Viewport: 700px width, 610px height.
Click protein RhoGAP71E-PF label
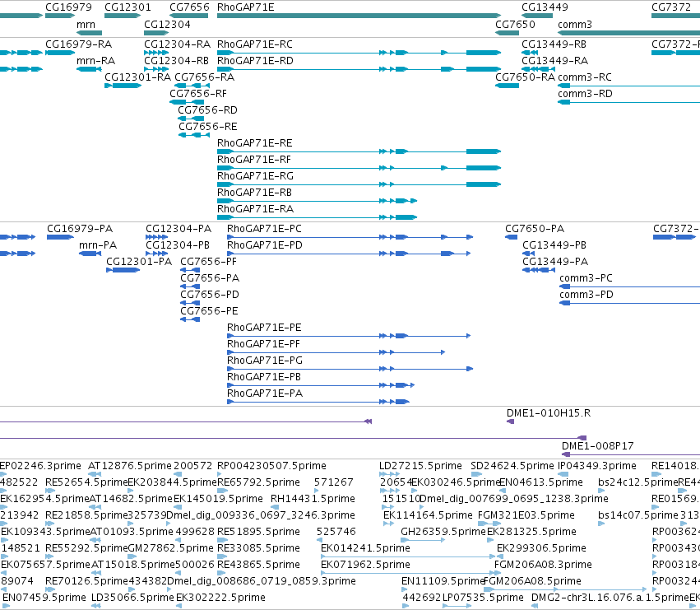(263, 344)
